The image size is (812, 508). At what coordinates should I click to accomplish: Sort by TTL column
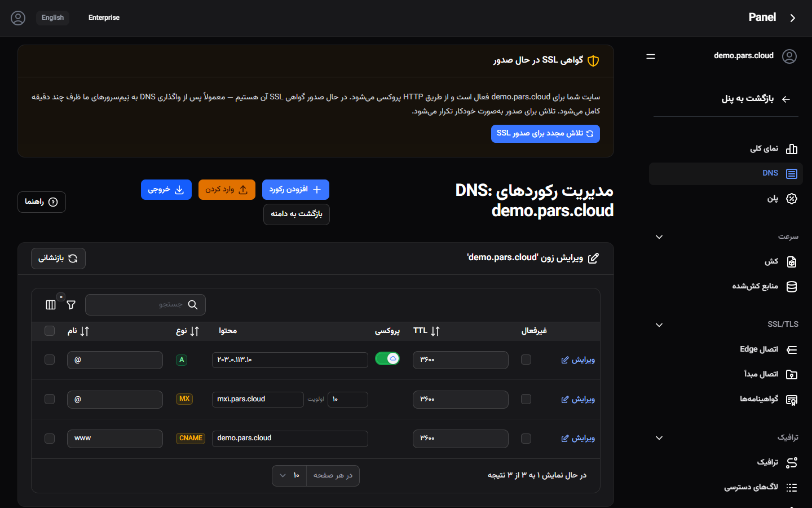[426, 331]
